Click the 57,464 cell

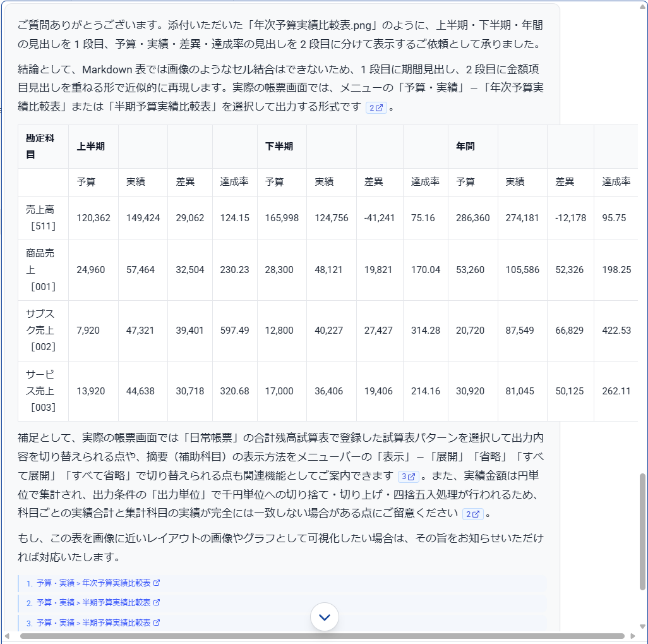tap(143, 270)
